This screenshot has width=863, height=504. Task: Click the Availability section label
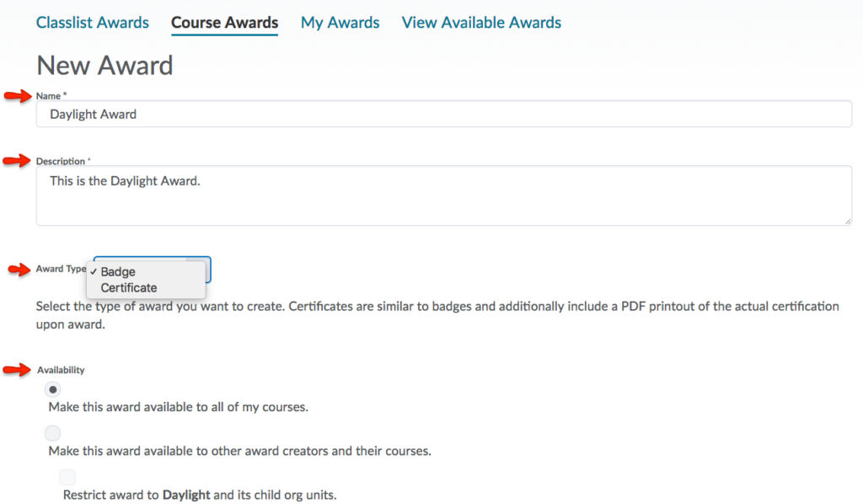tap(61, 370)
